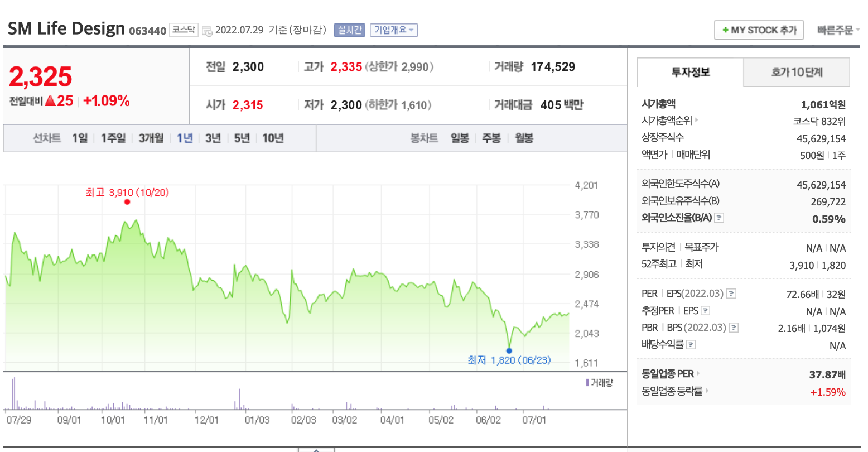Click the help icon next to 배당수익률
868x452 pixels.
point(691,345)
